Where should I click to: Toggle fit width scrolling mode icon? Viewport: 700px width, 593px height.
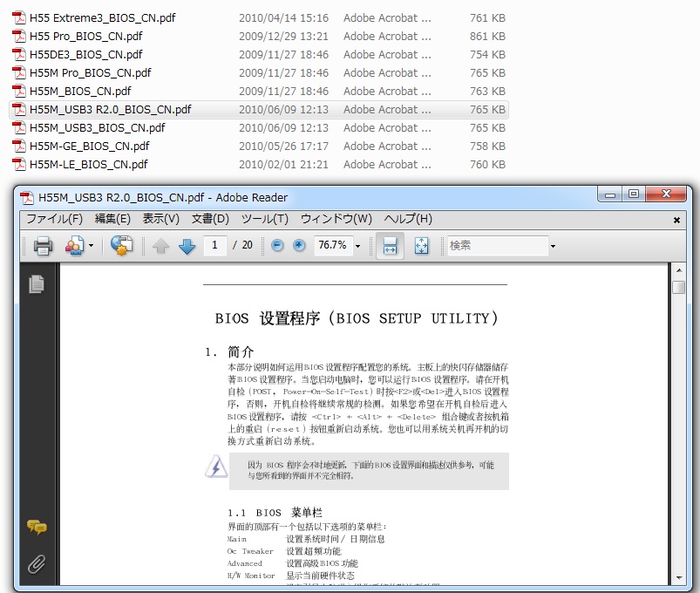391,246
